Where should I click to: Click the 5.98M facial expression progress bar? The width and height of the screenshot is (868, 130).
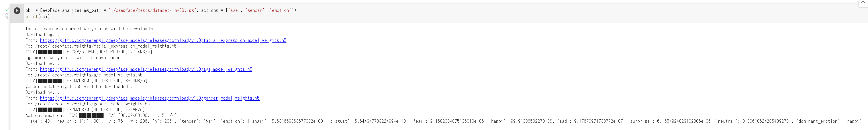point(50,52)
